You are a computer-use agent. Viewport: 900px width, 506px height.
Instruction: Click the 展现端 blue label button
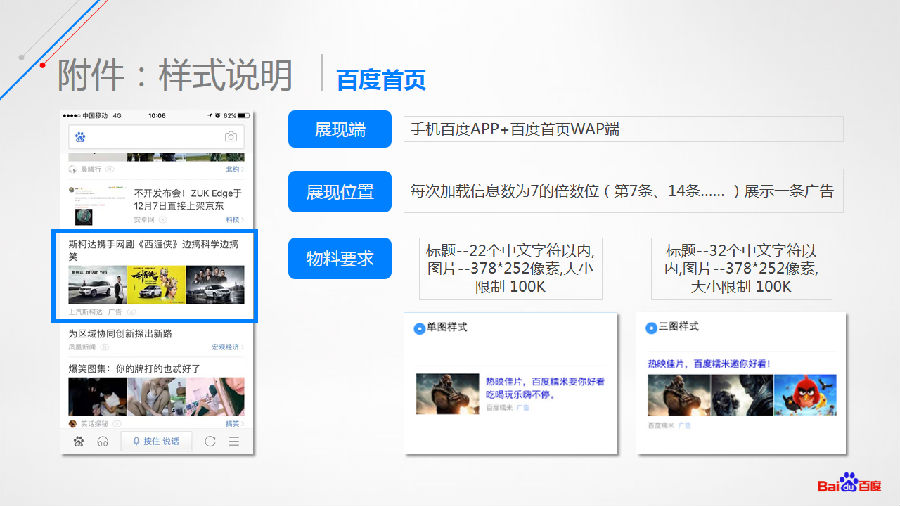(x=339, y=130)
